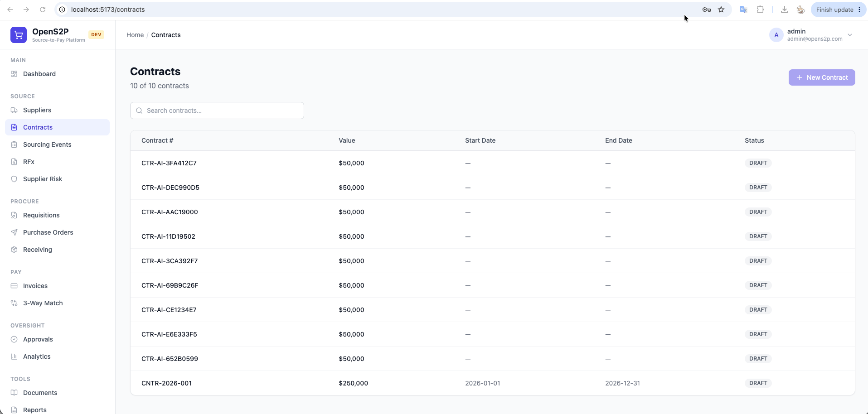Click the Suppliers truck icon
Image resolution: width=868 pixels, height=414 pixels.
[14, 110]
